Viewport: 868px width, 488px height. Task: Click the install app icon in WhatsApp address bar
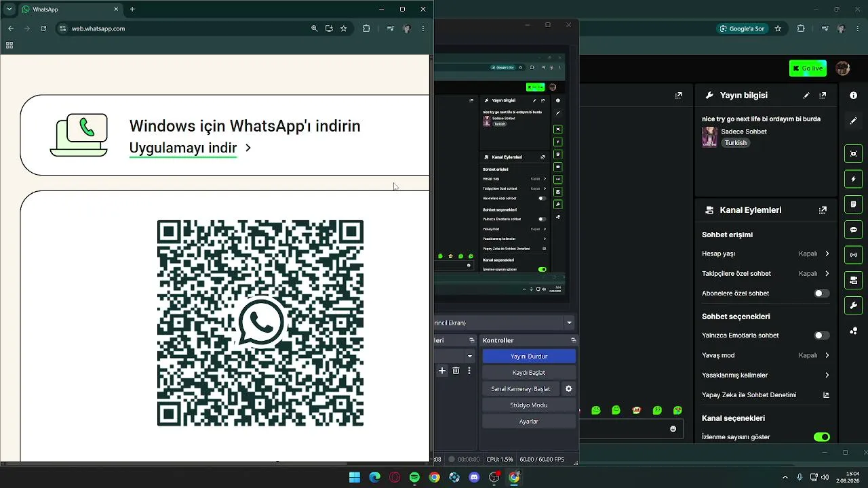pos(329,28)
